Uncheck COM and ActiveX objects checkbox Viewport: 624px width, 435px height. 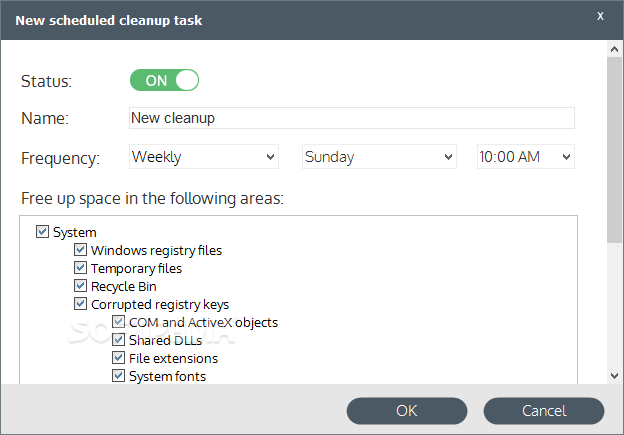(x=118, y=322)
